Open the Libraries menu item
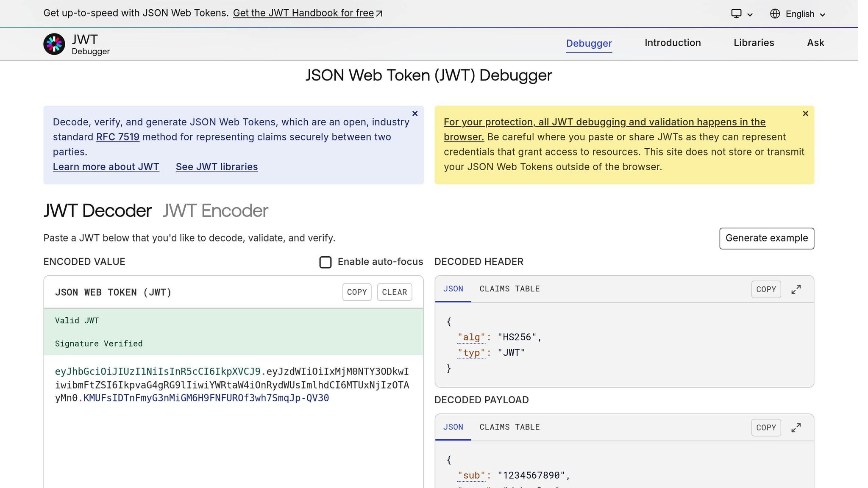Image resolution: width=868 pixels, height=488 pixels. point(754,43)
